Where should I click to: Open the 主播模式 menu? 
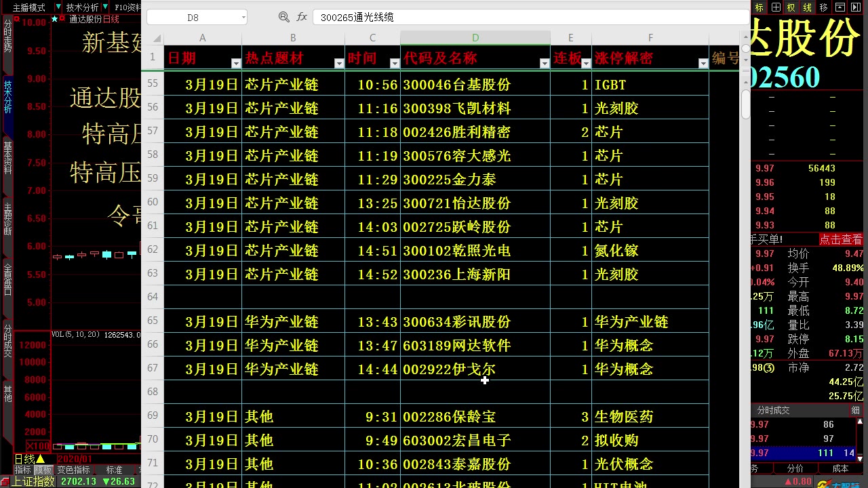(29, 7)
